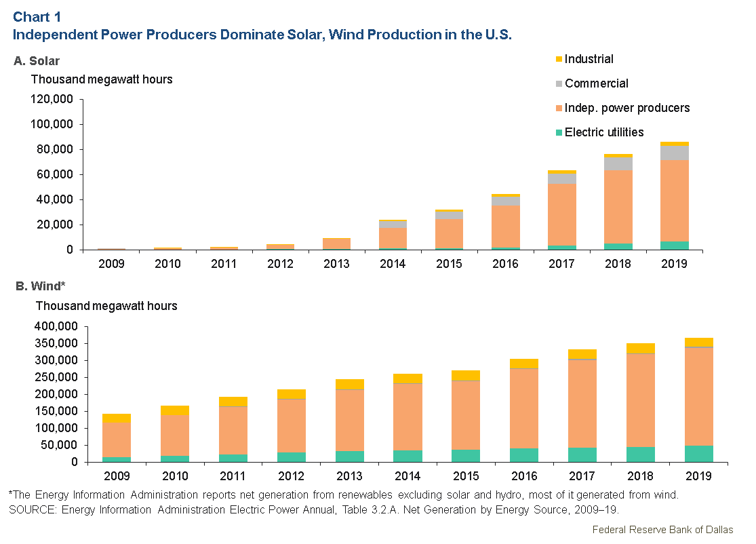
Task: Click the 2019 bar in the wind chart
Action: tap(698, 400)
